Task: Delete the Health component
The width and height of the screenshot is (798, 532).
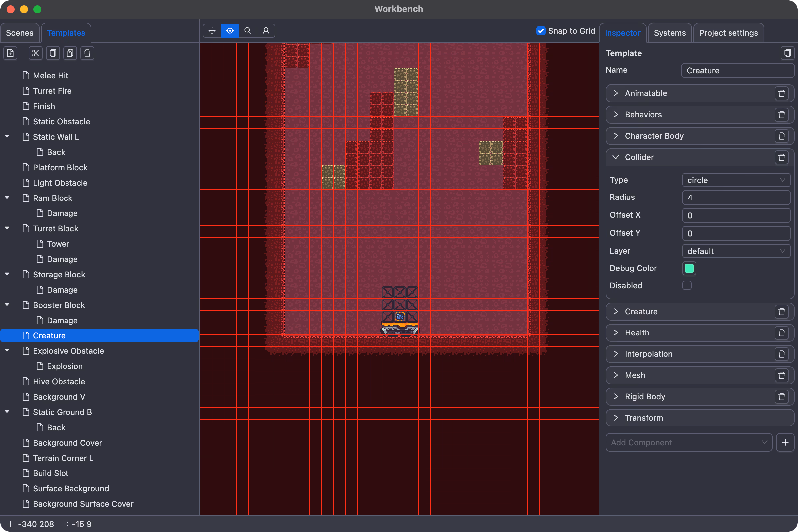Action: tap(782, 333)
